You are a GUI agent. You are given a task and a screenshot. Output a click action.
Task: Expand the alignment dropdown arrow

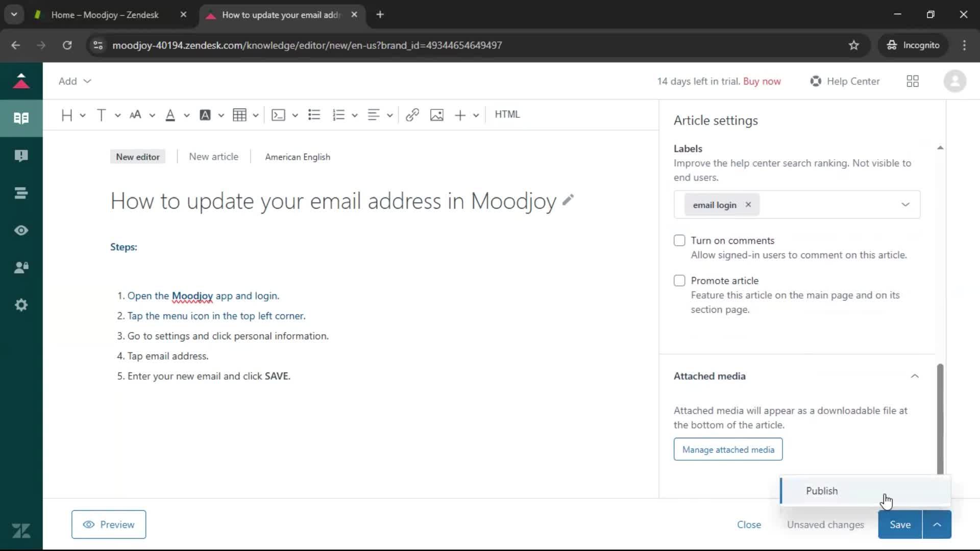[390, 115]
